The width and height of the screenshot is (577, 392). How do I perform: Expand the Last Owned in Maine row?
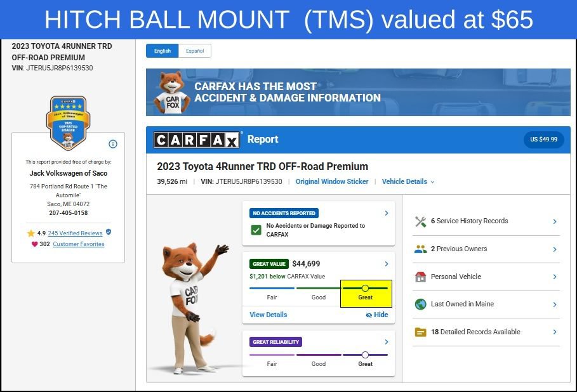tap(486, 304)
